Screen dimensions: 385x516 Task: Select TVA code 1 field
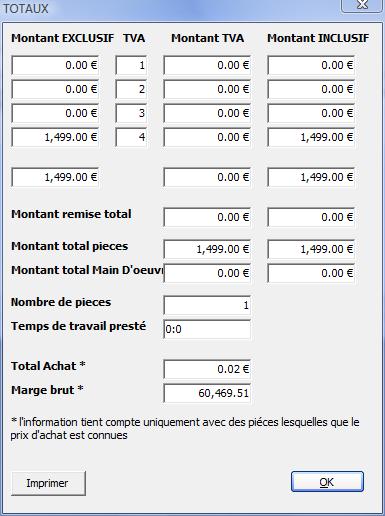pyautogui.click(x=131, y=65)
